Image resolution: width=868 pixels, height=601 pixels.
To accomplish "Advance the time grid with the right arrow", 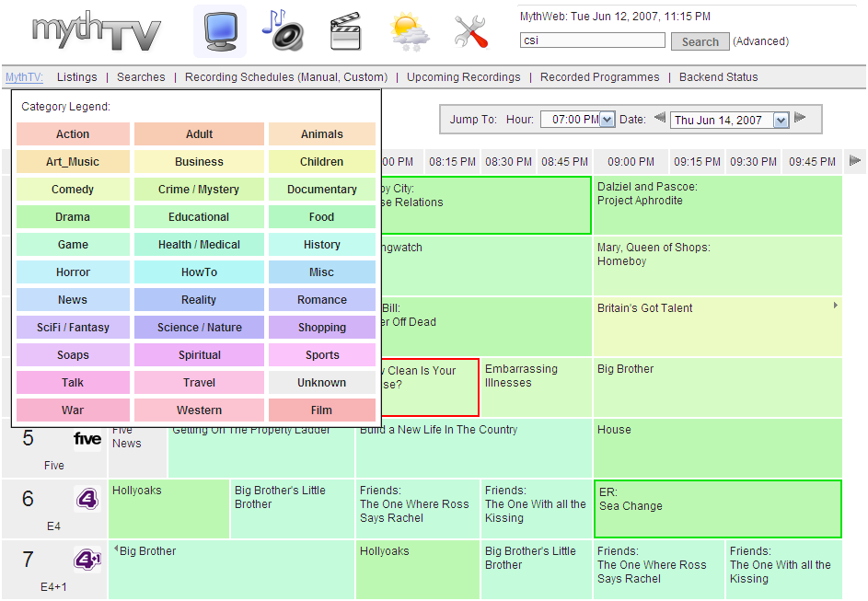I will pyautogui.click(x=855, y=160).
